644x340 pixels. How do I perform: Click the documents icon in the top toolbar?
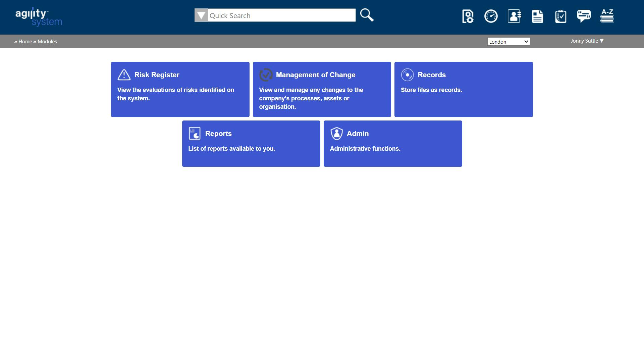tap(537, 16)
